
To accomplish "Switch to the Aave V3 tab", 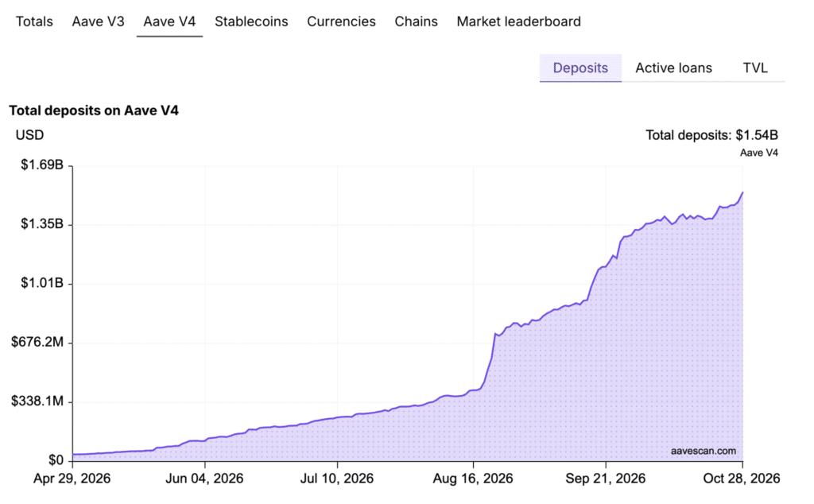I will [x=98, y=21].
